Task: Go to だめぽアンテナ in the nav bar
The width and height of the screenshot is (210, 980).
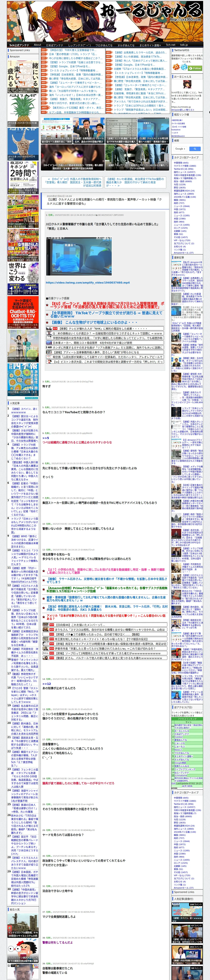Action: point(54,45)
